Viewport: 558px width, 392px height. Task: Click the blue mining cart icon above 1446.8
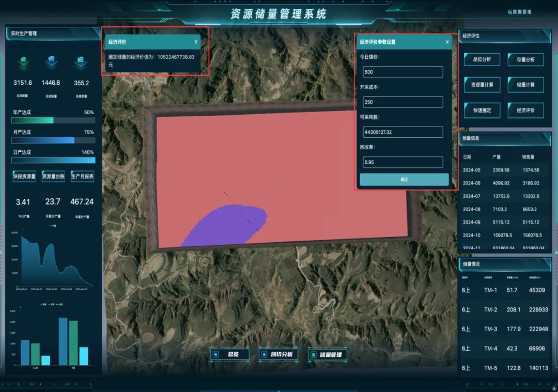pyautogui.click(x=51, y=61)
